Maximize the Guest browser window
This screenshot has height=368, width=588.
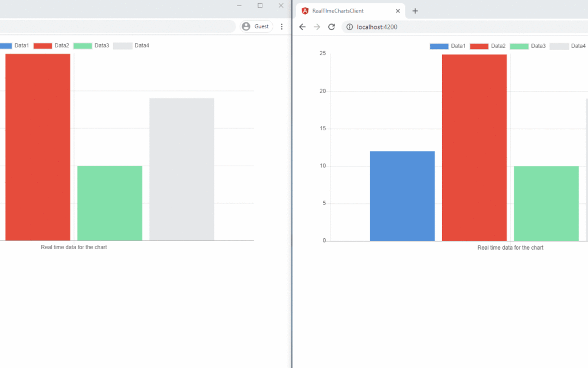[x=260, y=5]
